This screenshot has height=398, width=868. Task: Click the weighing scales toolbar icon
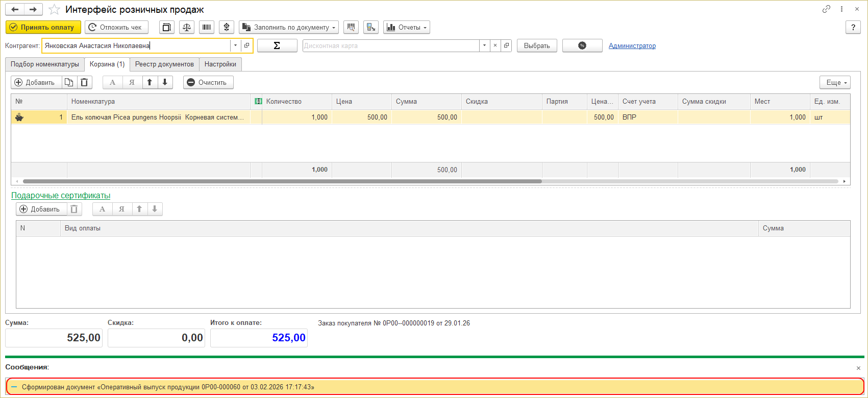coord(187,27)
